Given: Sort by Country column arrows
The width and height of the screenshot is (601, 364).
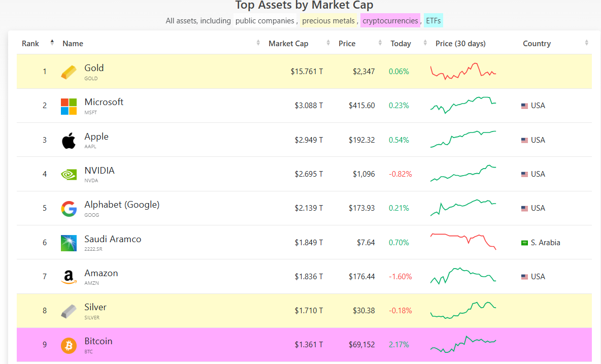Looking at the screenshot, I should [x=586, y=43].
